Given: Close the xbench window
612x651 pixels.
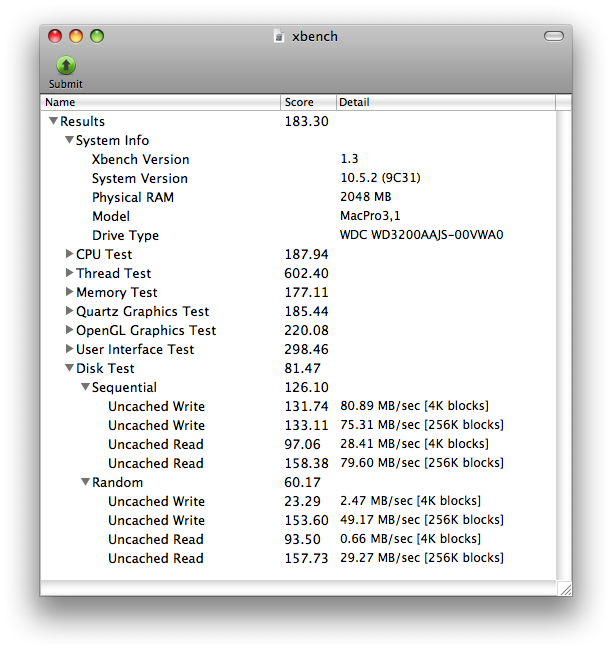Looking at the screenshot, I should 55,36.
